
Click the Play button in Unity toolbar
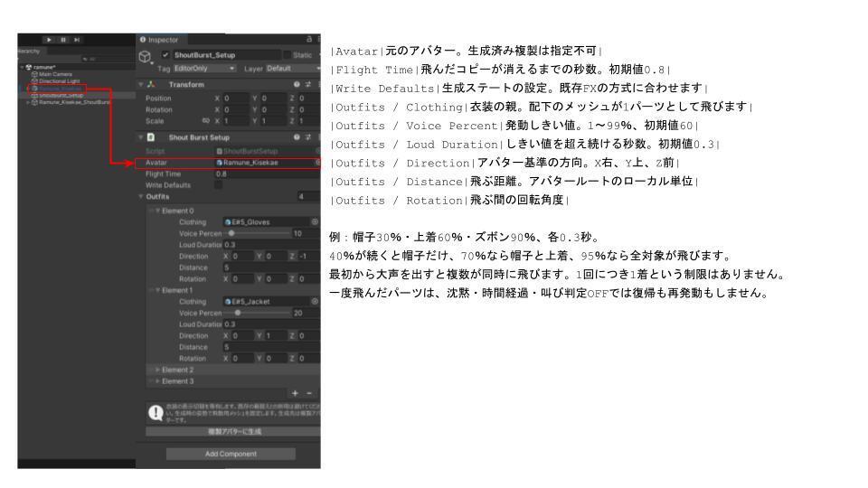click(x=49, y=40)
